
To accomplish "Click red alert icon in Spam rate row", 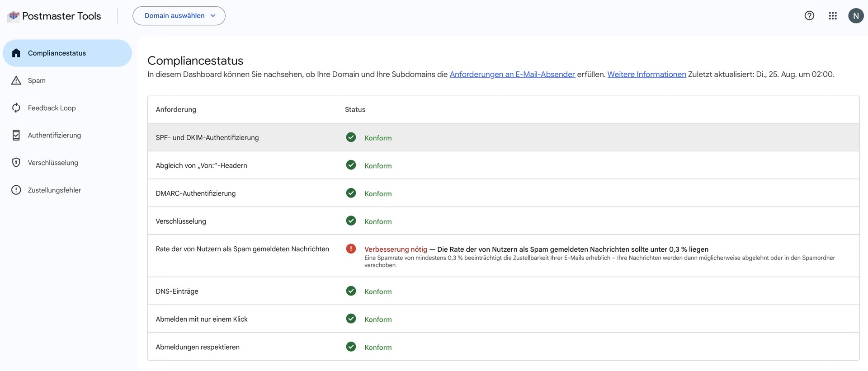I will point(351,249).
